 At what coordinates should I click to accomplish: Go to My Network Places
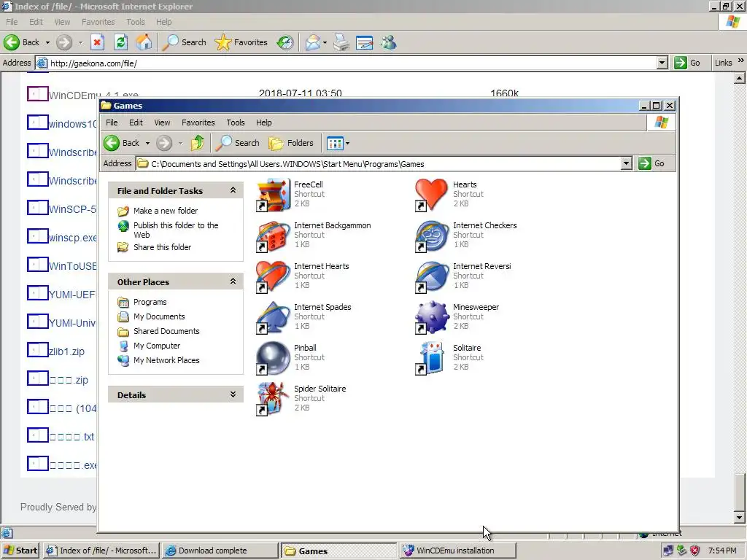pyautogui.click(x=166, y=360)
